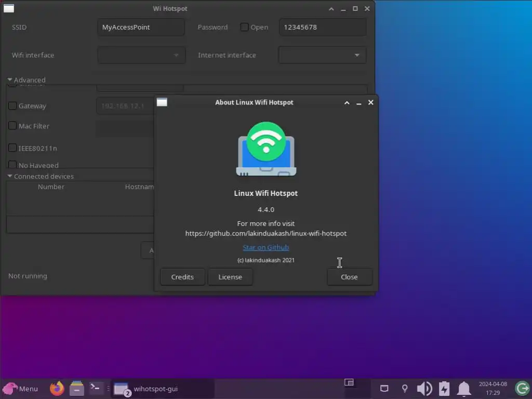
Task: Open the Menu launcher in taskbar
Action: click(x=20, y=389)
